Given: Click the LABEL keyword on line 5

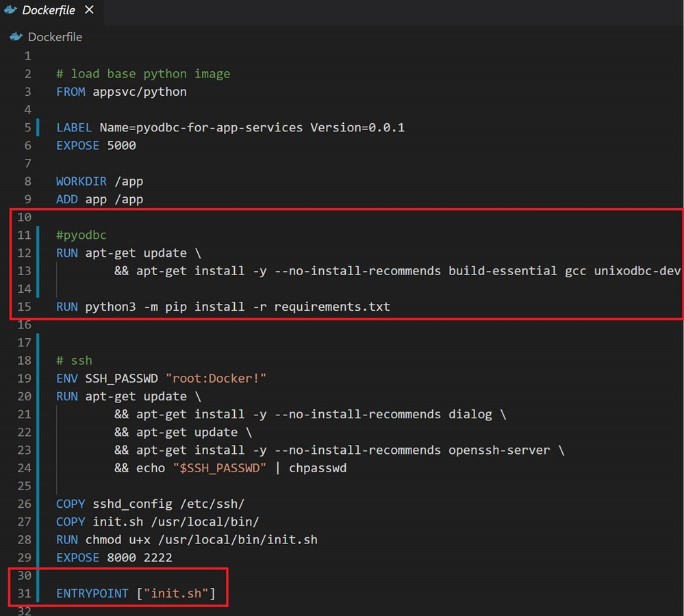Looking at the screenshot, I should [x=74, y=127].
